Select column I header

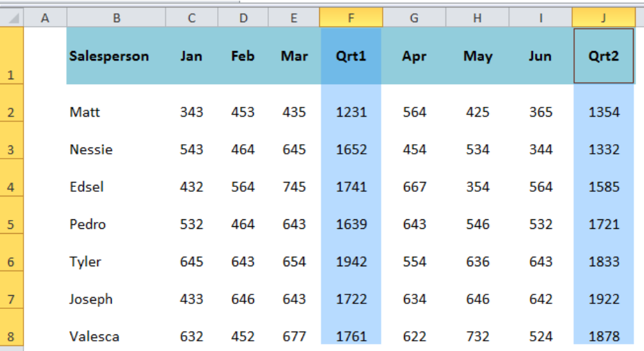[541, 18]
